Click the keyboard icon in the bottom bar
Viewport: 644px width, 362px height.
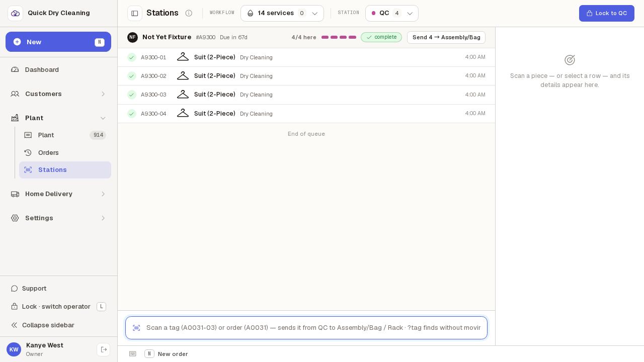(132, 354)
